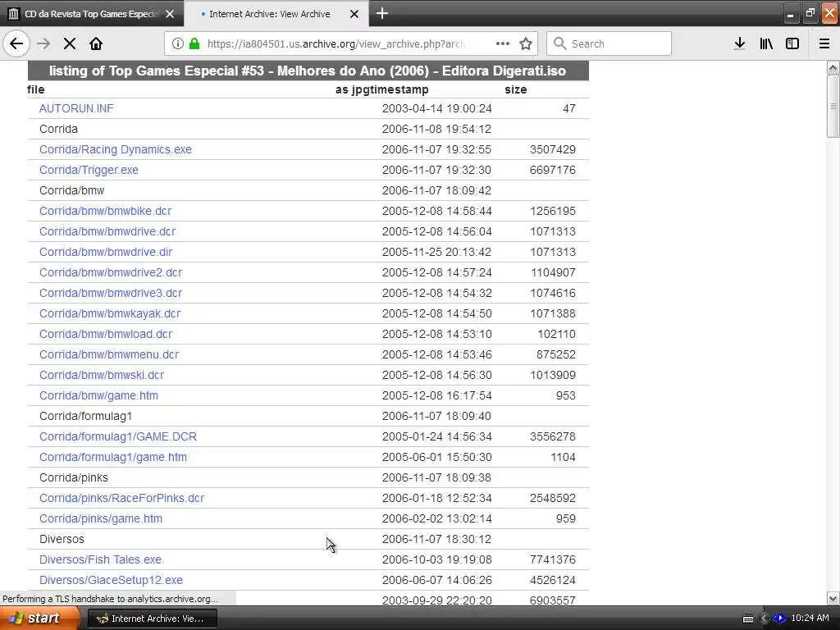Select the Internet Archive taskbar button
Image resolution: width=840 pixels, height=630 pixels.
[x=152, y=619]
